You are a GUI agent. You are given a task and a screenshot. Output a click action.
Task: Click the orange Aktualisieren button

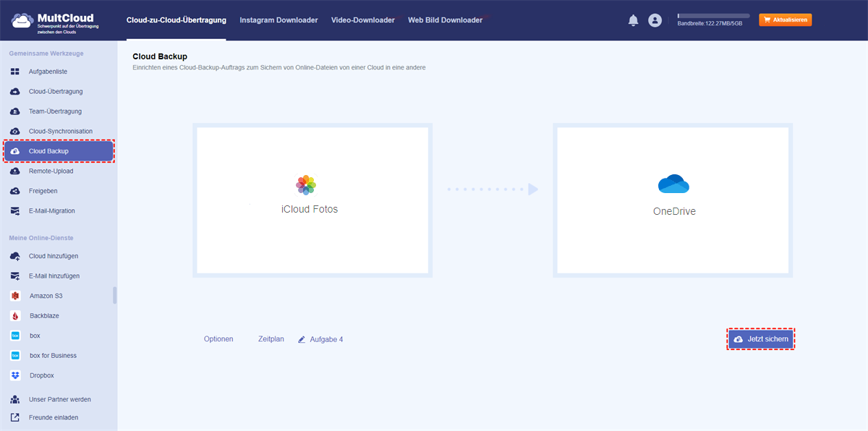(x=785, y=20)
